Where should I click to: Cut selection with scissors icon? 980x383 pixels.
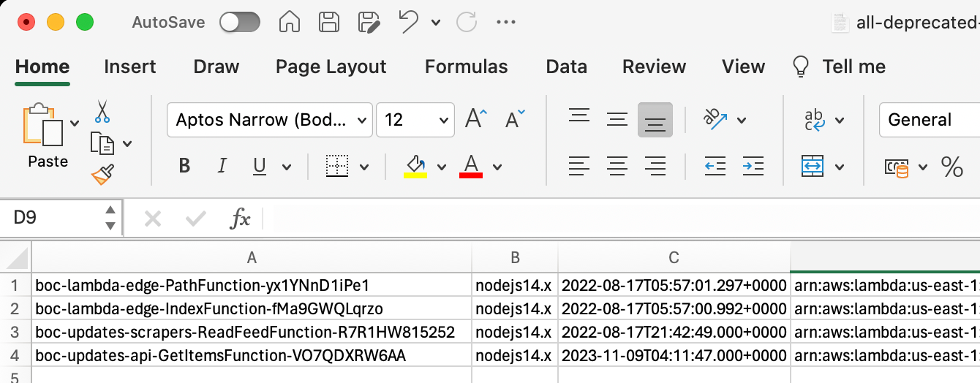[102, 112]
